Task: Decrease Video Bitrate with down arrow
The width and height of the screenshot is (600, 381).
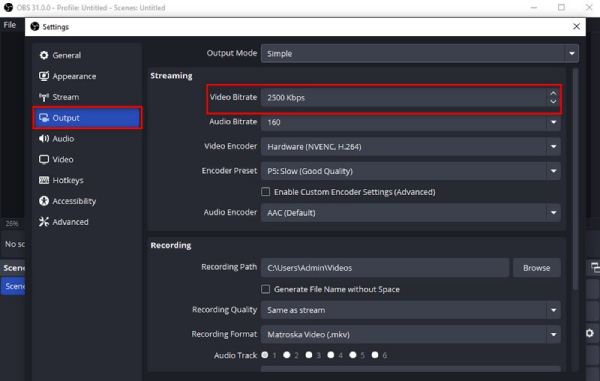Action: pyautogui.click(x=553, y=102)
